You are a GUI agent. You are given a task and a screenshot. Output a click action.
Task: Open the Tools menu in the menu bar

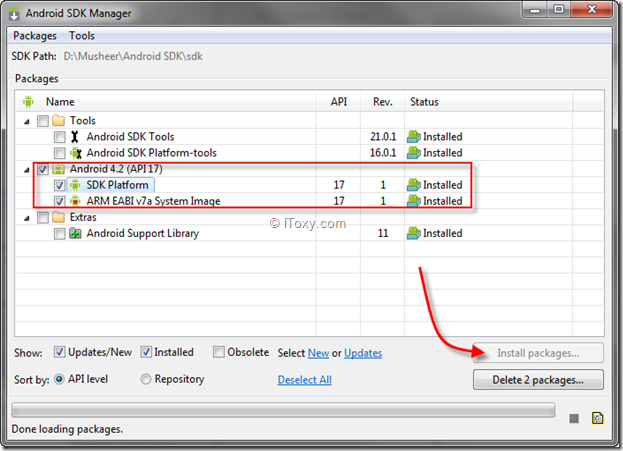coord(82,36)
